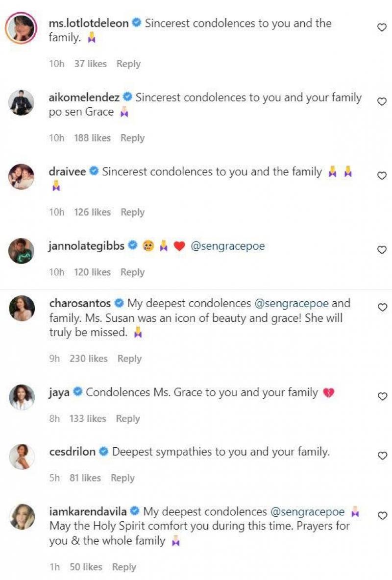
Task: Tap the heart icon beside aikomelendez's comment
Action: [x=383, y=99]
